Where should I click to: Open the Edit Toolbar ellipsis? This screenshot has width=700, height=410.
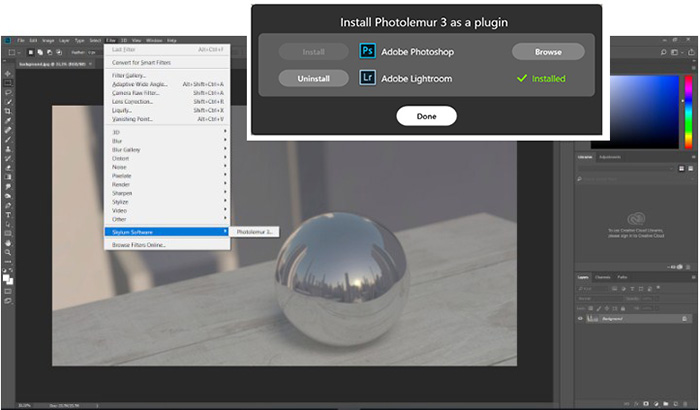pyautogui.click(x=8, y=262)
